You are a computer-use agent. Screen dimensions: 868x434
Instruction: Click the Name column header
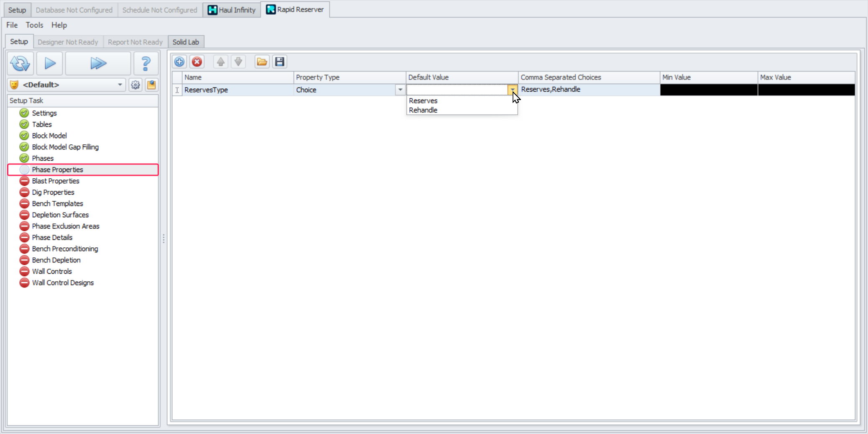(x=238, y=77)
